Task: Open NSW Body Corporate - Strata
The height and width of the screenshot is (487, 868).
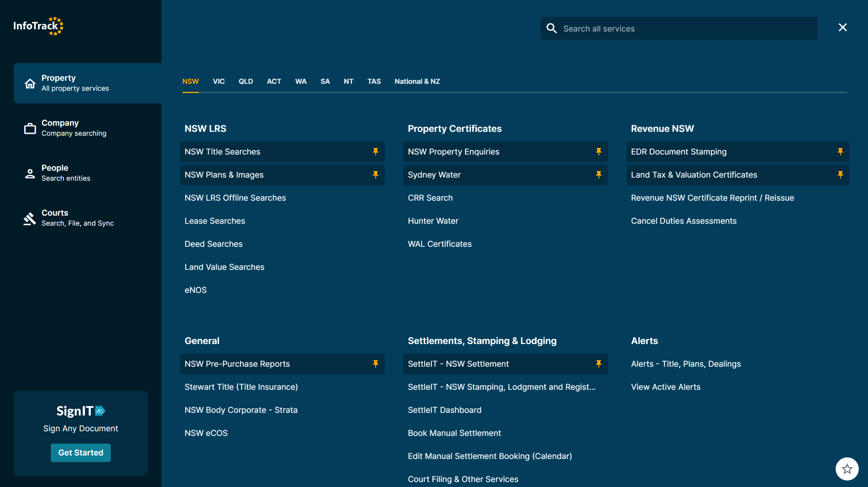Action: click(x=241, y=410)
